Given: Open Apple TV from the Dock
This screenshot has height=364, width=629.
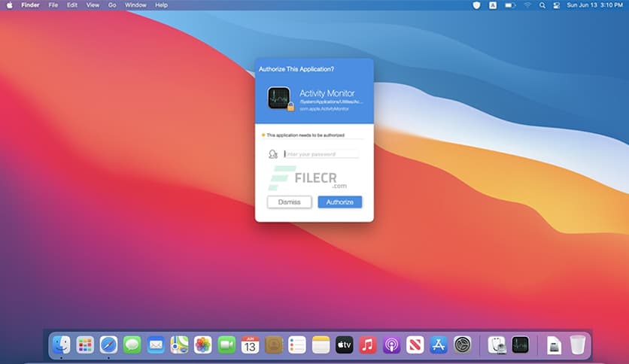Looking at the screenshot, I should (344, 344).
